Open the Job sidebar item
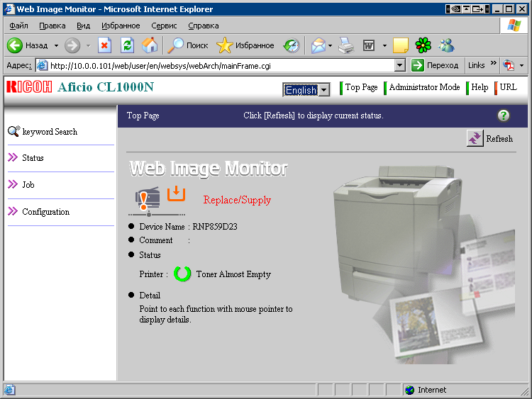Screen dimensions: 532x399 (x=28, y=185)
